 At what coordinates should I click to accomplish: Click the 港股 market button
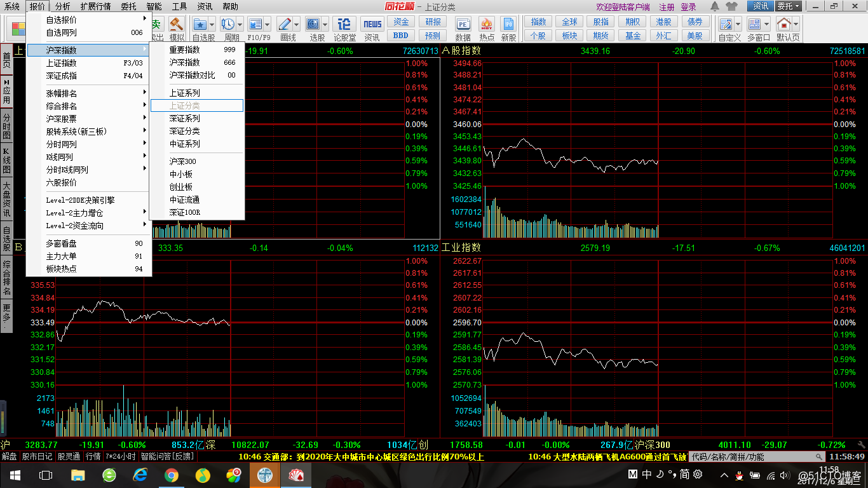pos(664,22)
